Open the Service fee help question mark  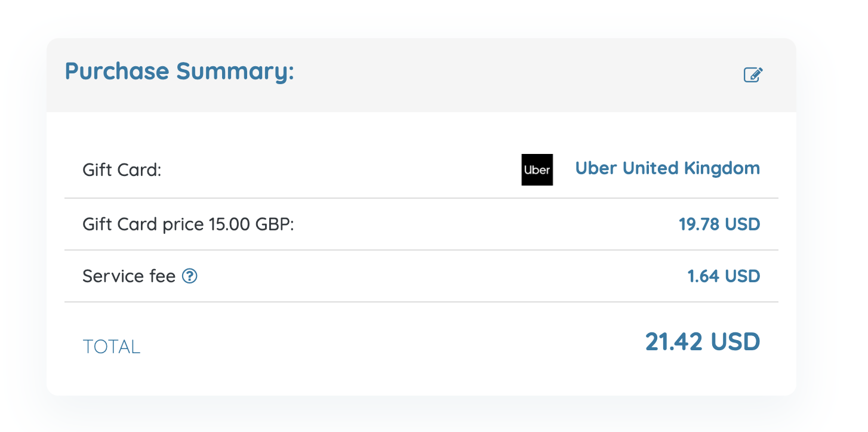[190, 276]
